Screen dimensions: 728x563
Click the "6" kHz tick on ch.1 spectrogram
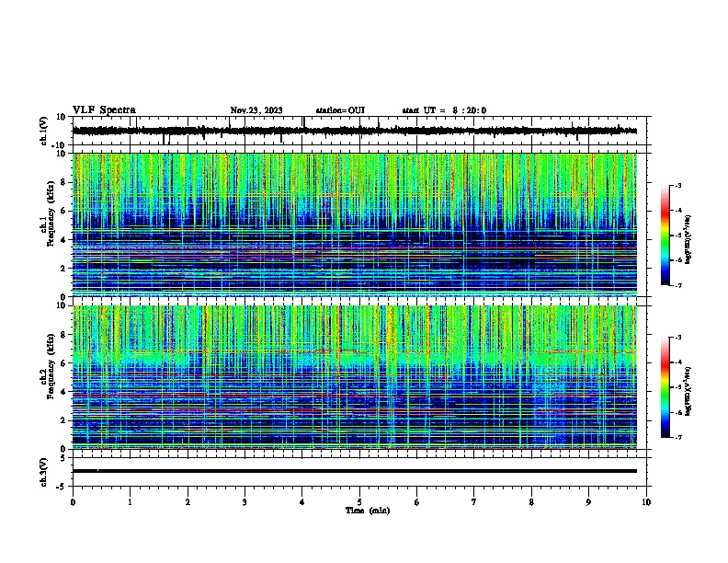pos(63,212)
